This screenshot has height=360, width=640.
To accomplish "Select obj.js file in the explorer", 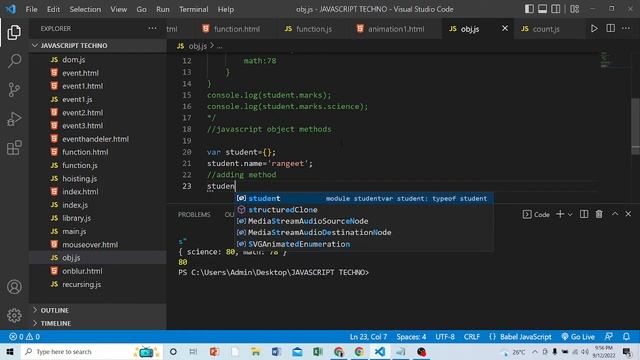I will (x=98, y=258).
